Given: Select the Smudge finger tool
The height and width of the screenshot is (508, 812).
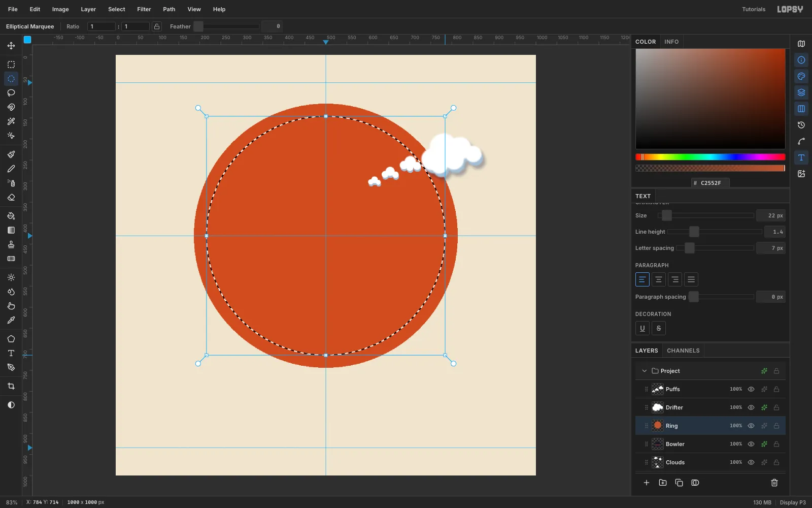Looking at the screenshot, I should pyautogui.click(x=11, y=306).
